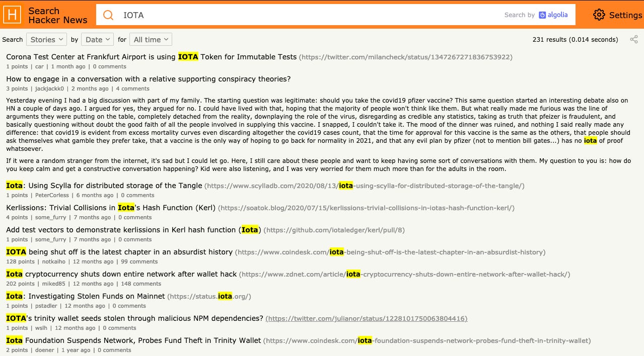Open user car profile

coord(39,66)
